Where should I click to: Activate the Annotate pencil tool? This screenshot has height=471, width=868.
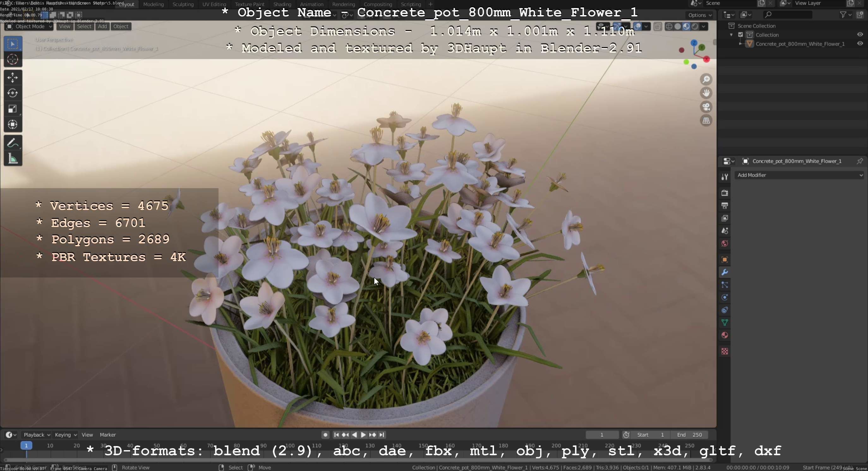pos(12,143)
